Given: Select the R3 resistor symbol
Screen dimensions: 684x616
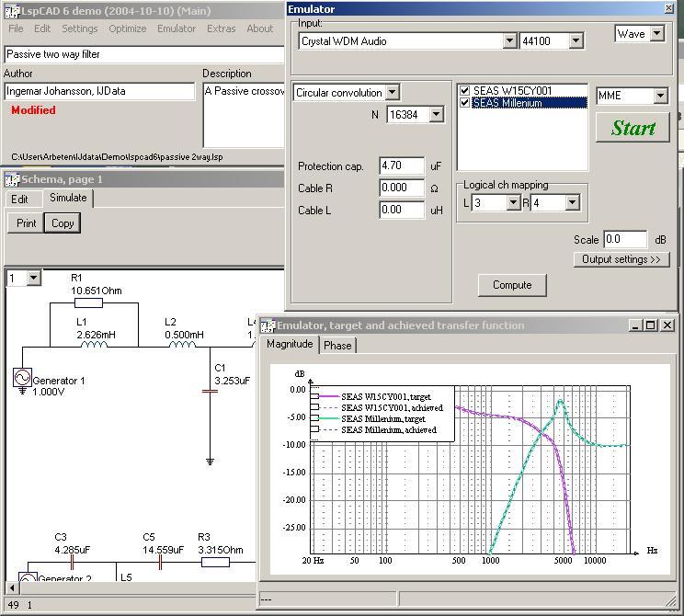Looking at the screenshot, I should 215,563.
